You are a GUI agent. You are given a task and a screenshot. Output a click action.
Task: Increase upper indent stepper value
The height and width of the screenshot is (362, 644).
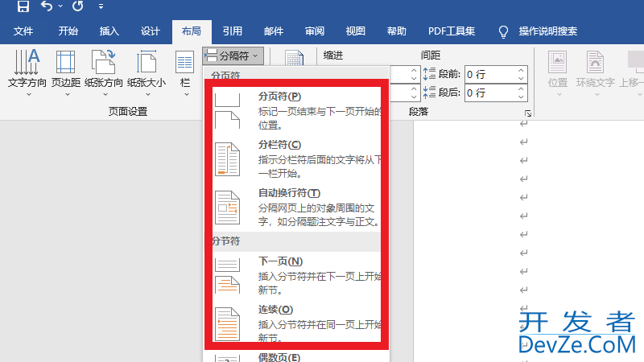(414, 71)
